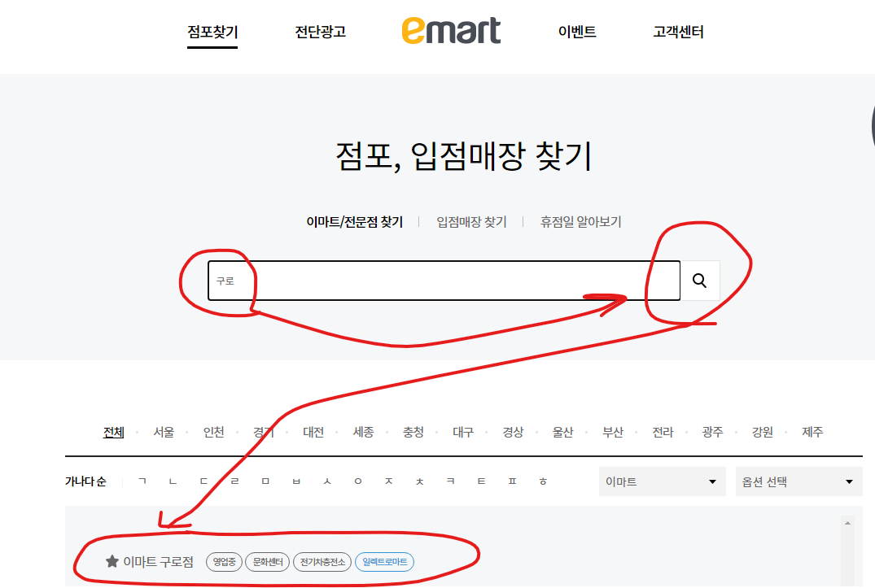The width and height of the screenshot is (875, 588).
Task: Click the 전기차충전소 tag
Action: (322, 562)
